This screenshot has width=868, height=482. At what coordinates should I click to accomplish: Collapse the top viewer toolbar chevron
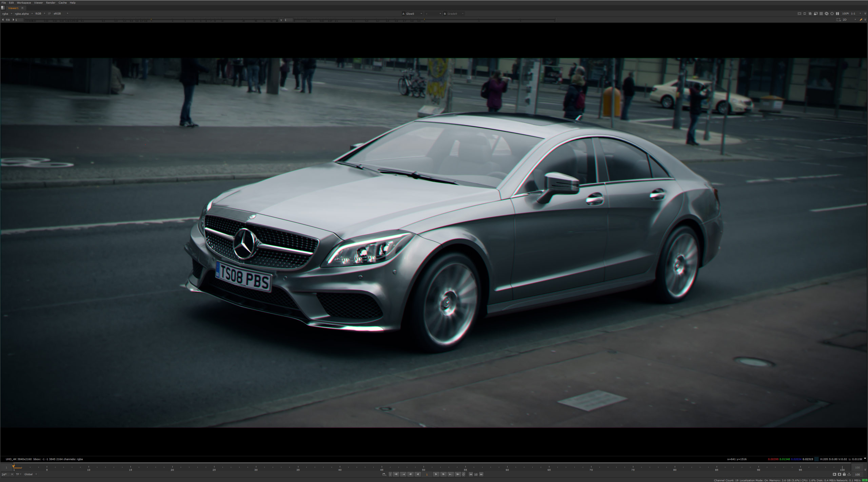click(865, 14)
